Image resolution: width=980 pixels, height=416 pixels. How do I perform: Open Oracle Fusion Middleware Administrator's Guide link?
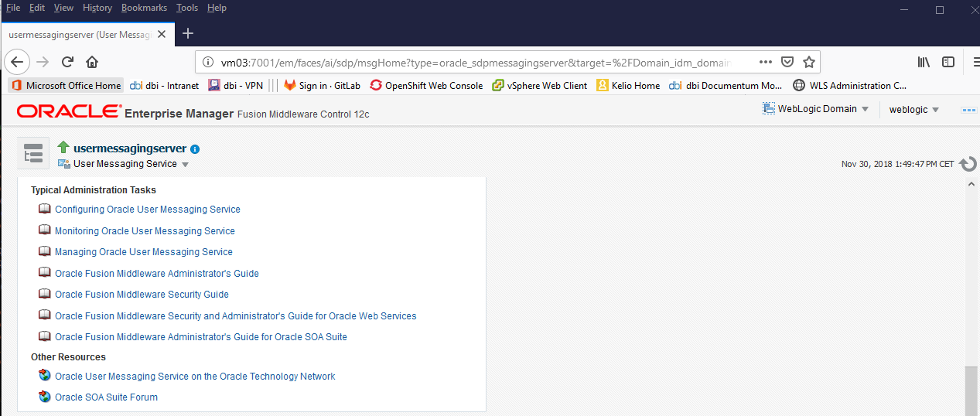[157, 274]
